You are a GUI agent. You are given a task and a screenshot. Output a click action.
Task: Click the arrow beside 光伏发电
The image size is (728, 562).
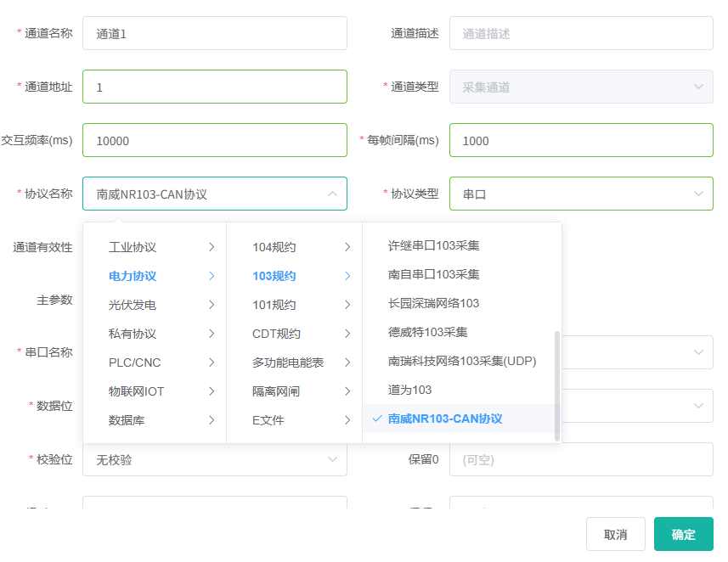[212, 305]
